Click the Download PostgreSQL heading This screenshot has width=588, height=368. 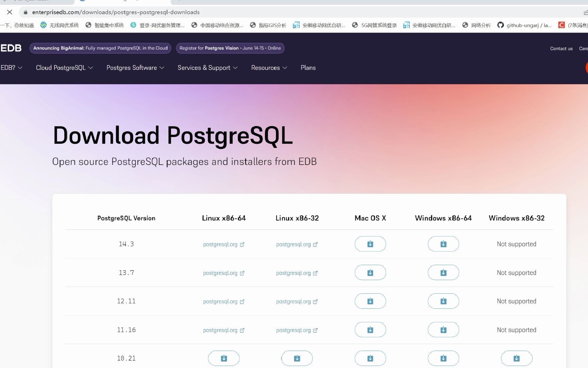173,135
